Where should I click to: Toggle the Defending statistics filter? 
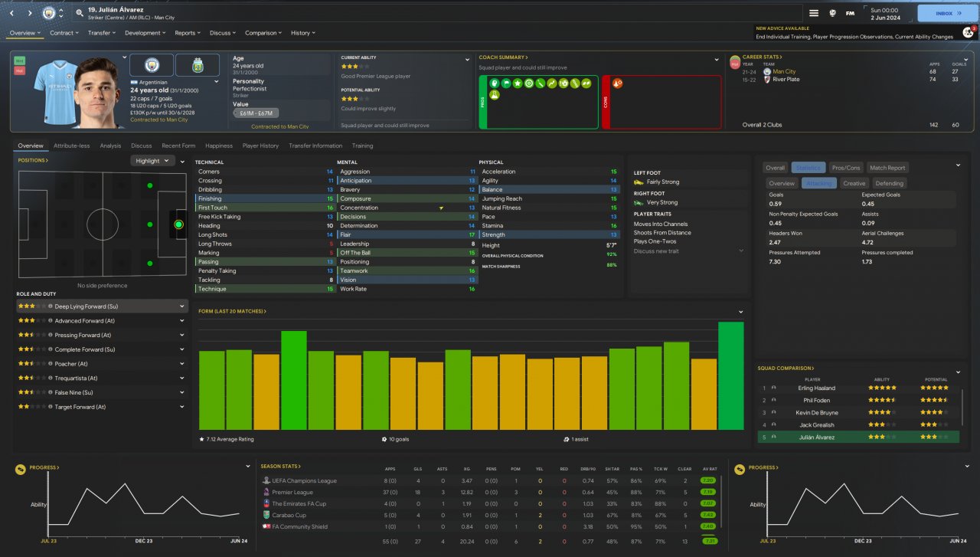(889, 183)
